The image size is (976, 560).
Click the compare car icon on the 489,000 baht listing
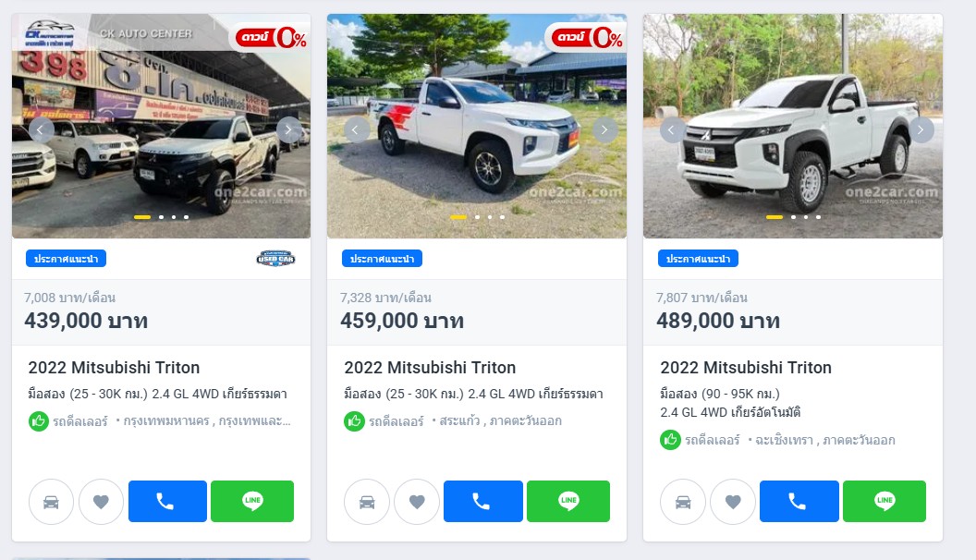[683, 502]
